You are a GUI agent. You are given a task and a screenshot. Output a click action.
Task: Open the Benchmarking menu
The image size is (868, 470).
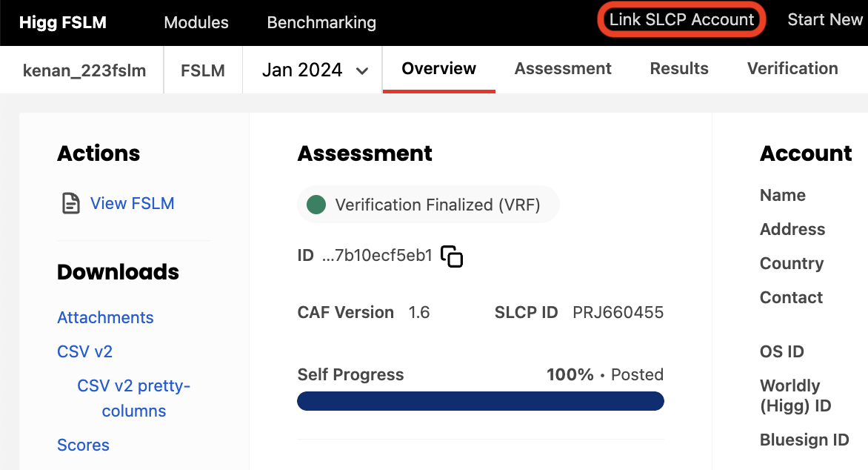click(321, 22)
